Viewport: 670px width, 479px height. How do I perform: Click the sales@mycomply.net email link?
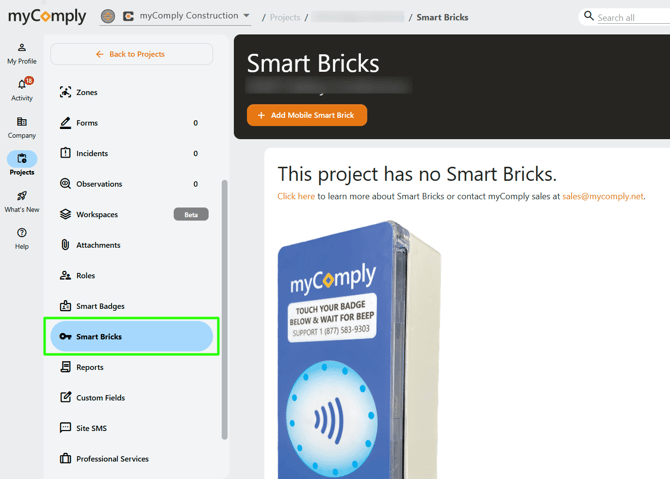[603, 196]
